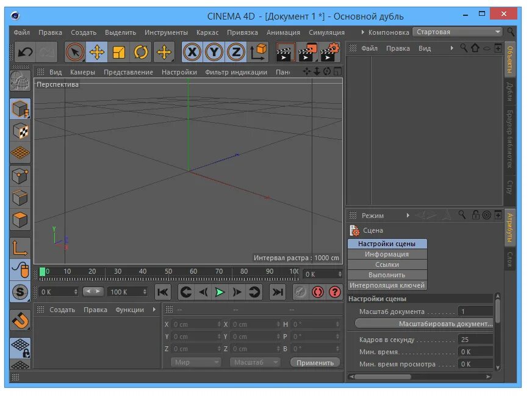This screenshot has height=397, width=532.
Task: Open the viewport Камеры menu
Action: pyautogui.click(x=82, y=72)
